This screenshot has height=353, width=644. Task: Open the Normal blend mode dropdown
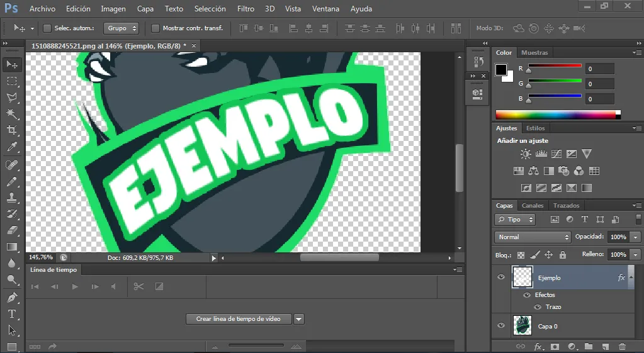pyautogui.click(x=533, y=237)
